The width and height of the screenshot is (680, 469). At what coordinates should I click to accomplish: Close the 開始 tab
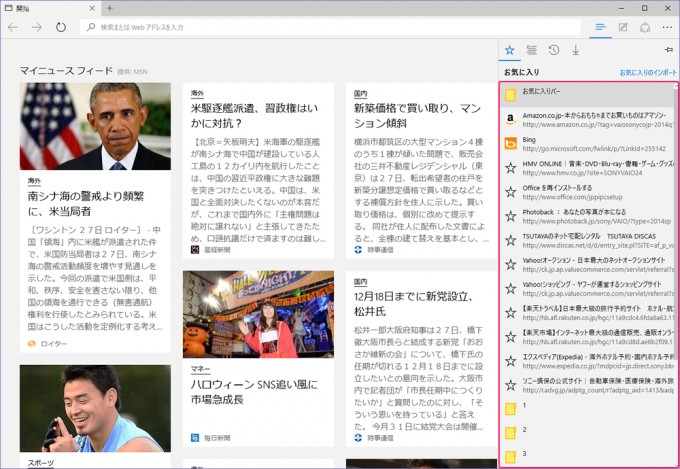[92, 8]
